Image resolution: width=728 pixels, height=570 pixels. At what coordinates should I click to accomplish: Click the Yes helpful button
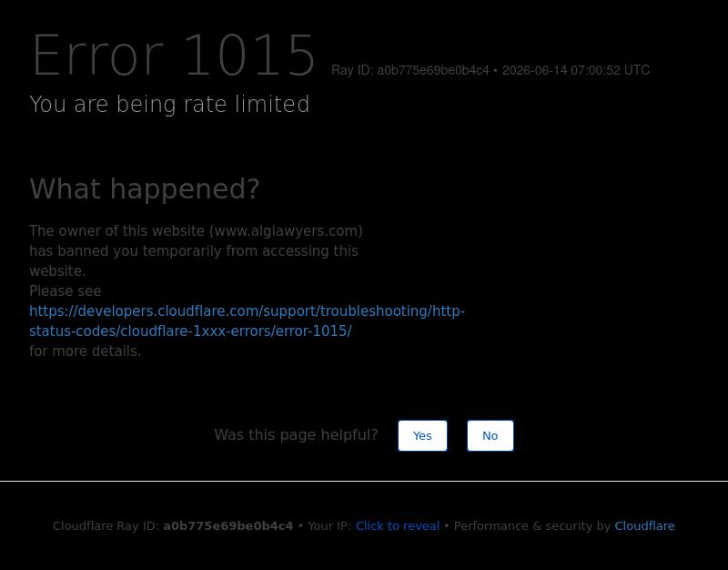(x=422, y=436)
